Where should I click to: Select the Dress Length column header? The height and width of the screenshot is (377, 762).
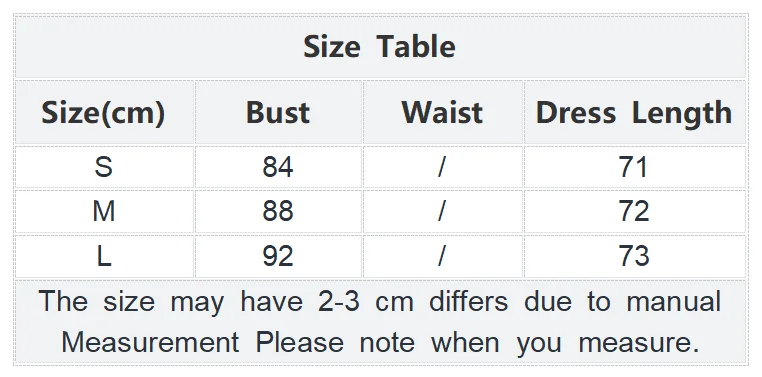point(635,113)
